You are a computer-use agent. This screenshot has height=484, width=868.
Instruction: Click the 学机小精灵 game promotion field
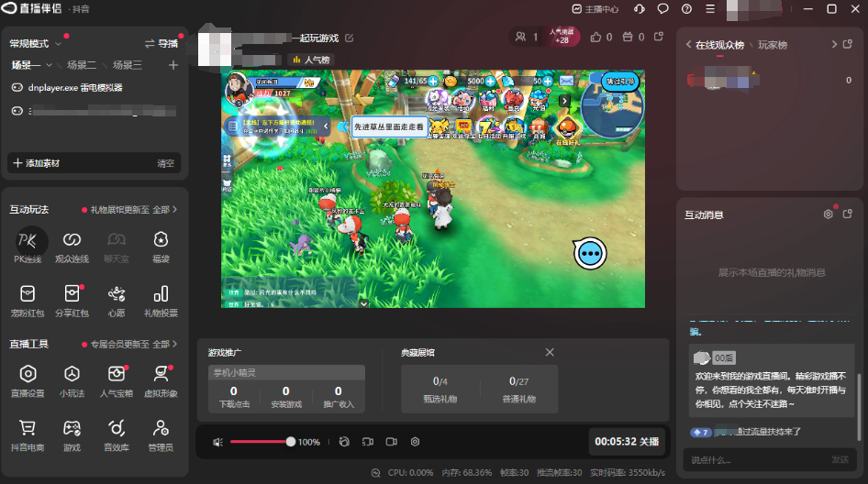pos(286,372)
